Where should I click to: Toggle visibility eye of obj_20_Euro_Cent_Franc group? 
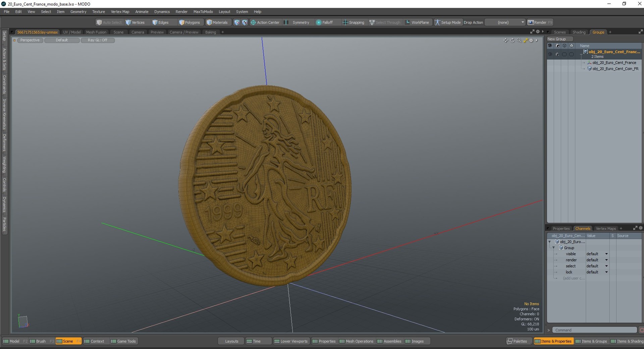550,54
